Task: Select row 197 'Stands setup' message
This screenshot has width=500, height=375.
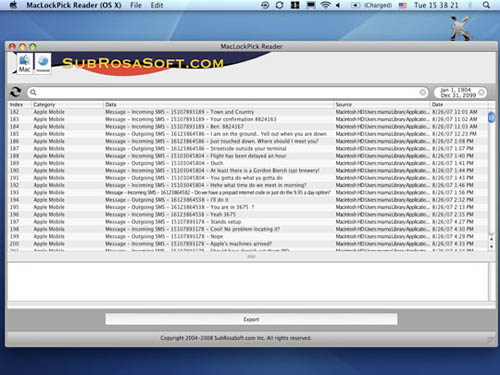Action: tap(248, 222)
